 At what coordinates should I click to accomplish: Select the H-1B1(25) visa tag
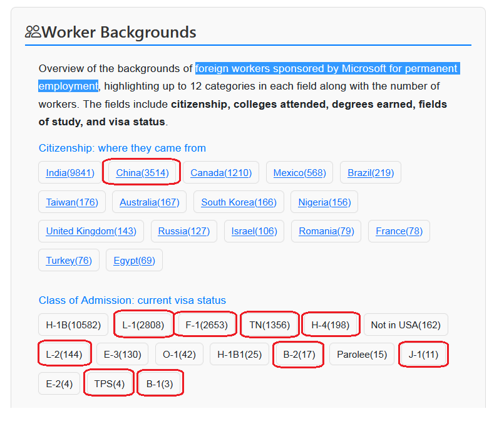click(x=239, y=355)
